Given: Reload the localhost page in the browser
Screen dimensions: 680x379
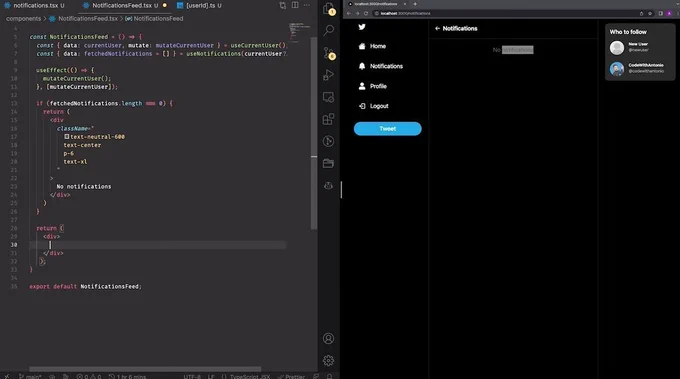Looking at the screenshot, I should pyautogui.click(x=366, y=13).
